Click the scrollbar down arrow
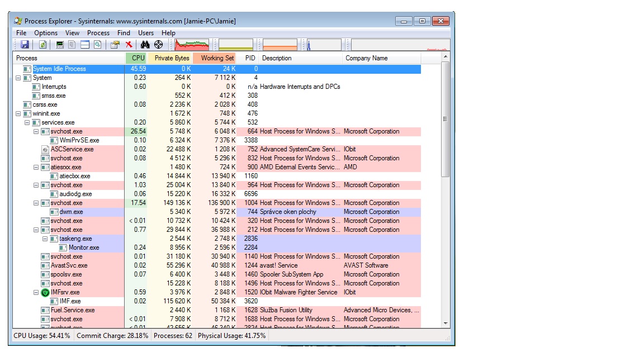The image size is (644, 362). click(x=446, y=323)
